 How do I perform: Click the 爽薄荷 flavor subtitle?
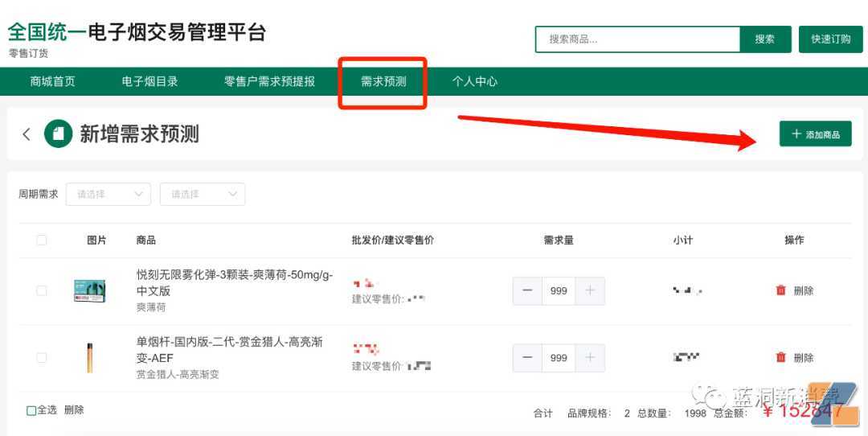coord(151,307)
